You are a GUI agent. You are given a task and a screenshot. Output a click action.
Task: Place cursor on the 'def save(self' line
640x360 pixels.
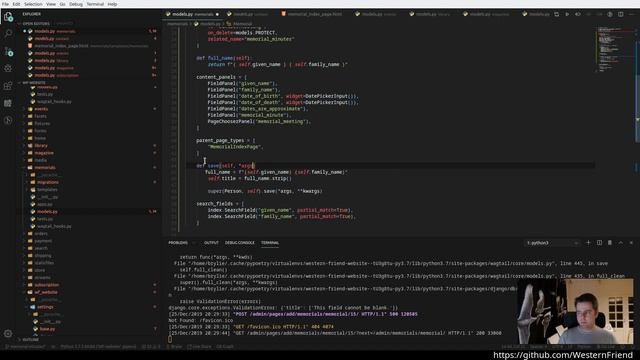225,166
